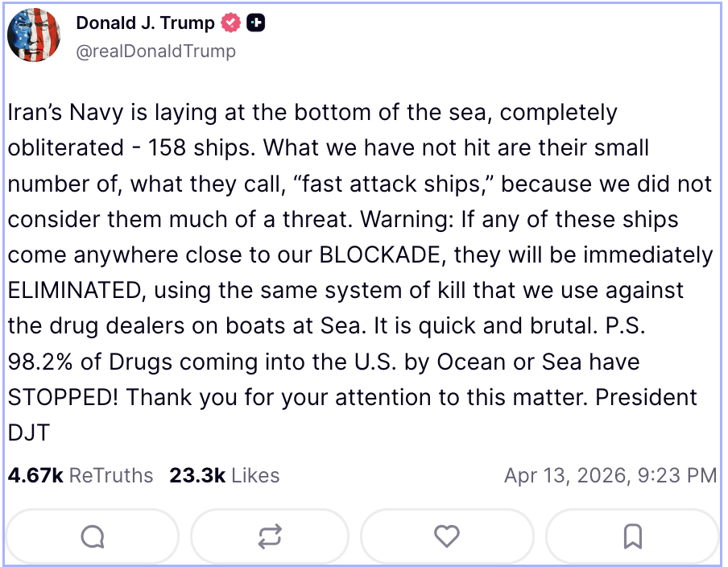Viewport: 728px width, 567px height.
Task: View the 4.67k ReTruths list
Action: pyautogui.click(x=81, y=476)
